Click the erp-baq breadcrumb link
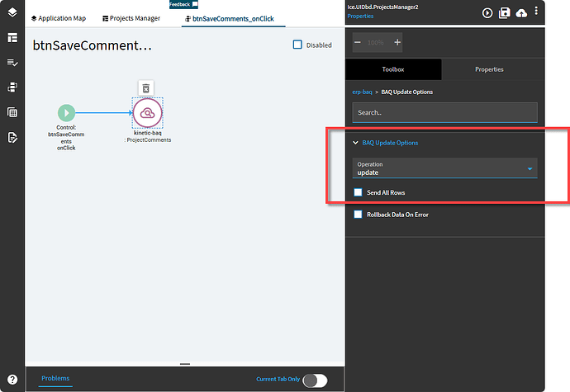The image size is (570, 392). [x=362, y=92]
